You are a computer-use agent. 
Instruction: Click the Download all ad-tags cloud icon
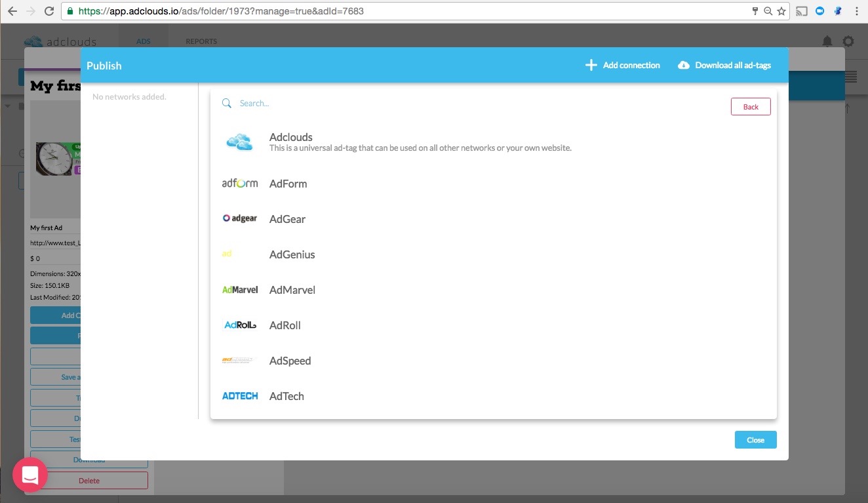683,65
